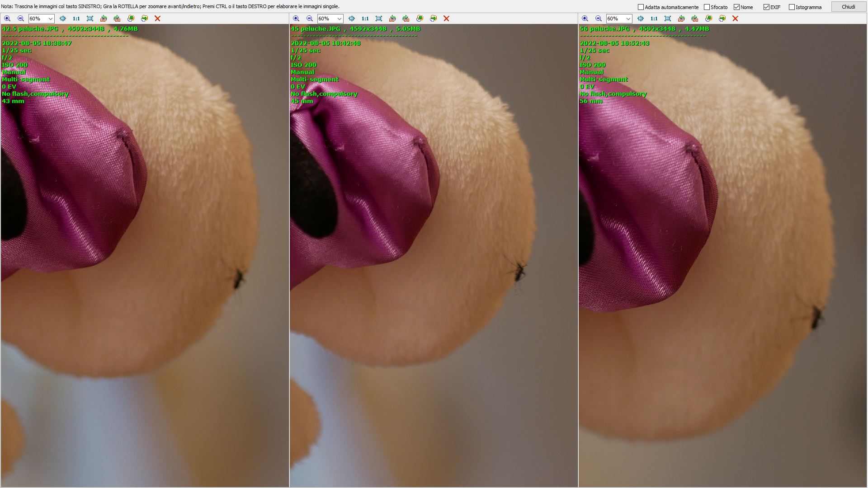
Task: Zoom out on the 45 peluche image
Action: (x=310, y=19)
